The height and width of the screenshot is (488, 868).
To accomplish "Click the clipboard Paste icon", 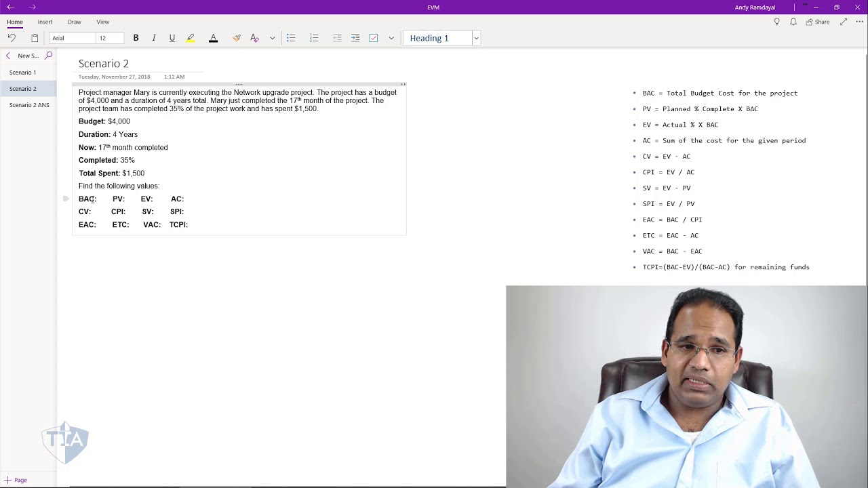I will tap(35, 38).
